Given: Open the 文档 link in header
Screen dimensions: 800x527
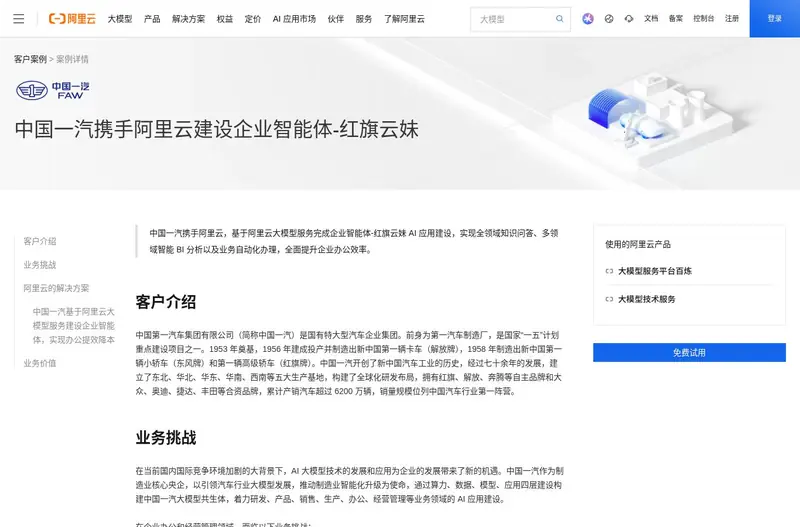Looking at the screenshot, I should click(651, 18).
